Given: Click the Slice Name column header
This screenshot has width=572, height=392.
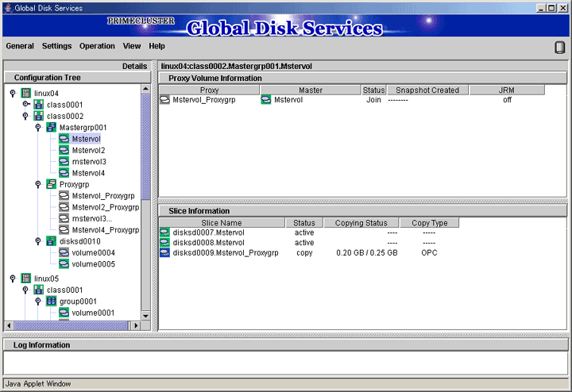Looking at the screenshot, I should (x=222, y=223).
